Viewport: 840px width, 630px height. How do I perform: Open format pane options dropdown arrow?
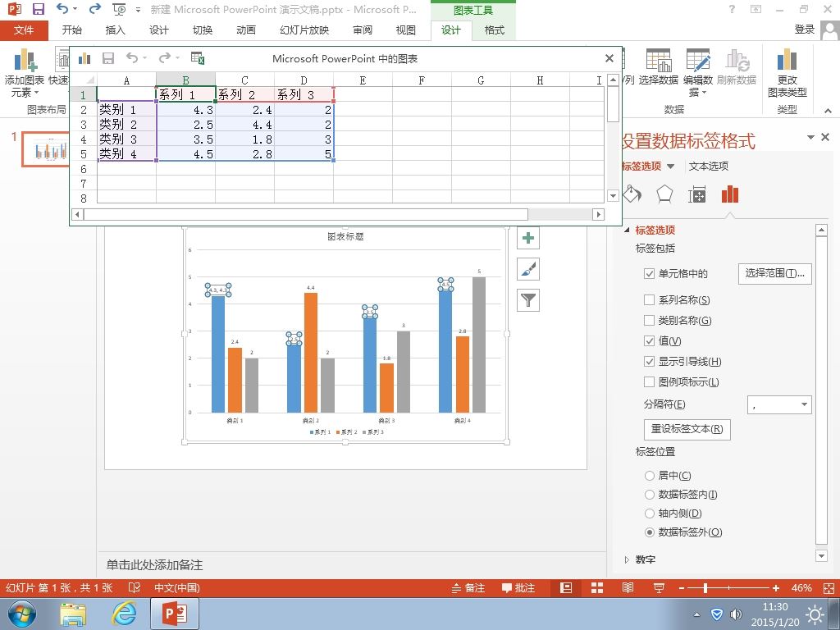tap(811, 138)
